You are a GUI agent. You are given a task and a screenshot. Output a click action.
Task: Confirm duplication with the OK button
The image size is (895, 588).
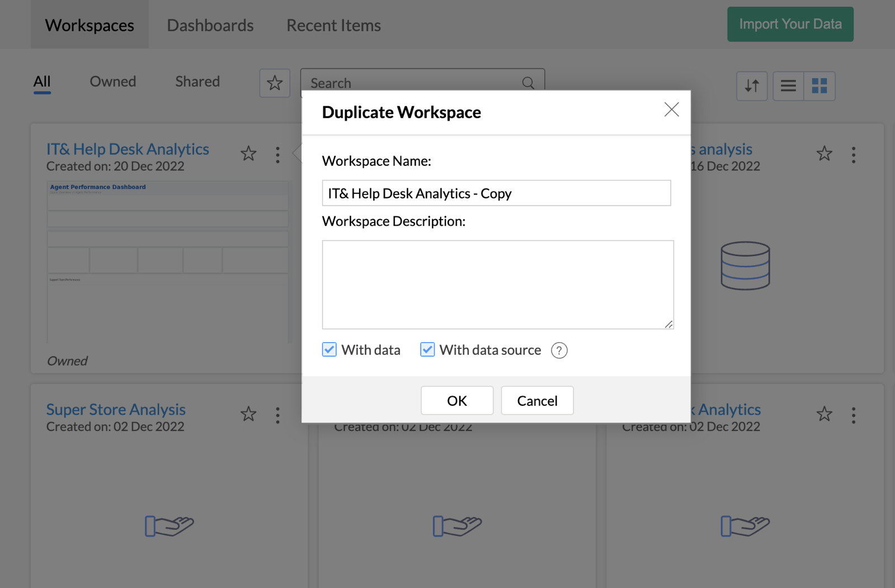click(456, 400)
